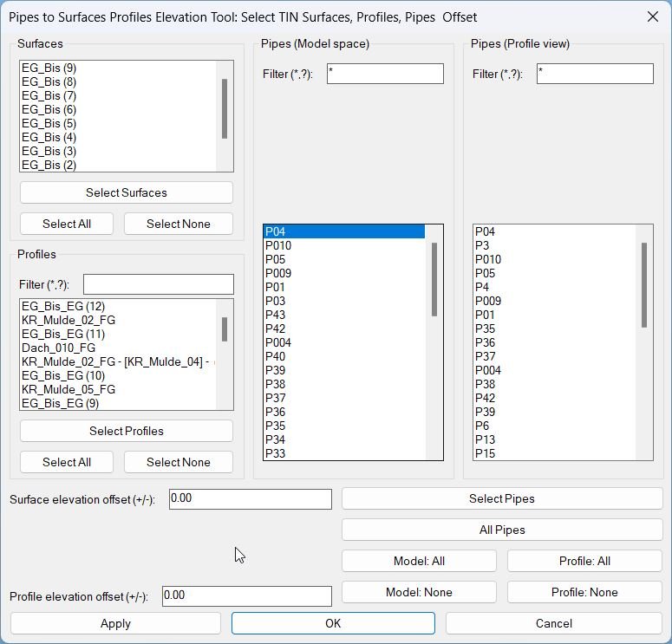This screenshot has width=672, height=644.
Task: Select profile KR_Mulde_02_FG - [KR_Mulde_04]
Action: click(x=118, y=361)
